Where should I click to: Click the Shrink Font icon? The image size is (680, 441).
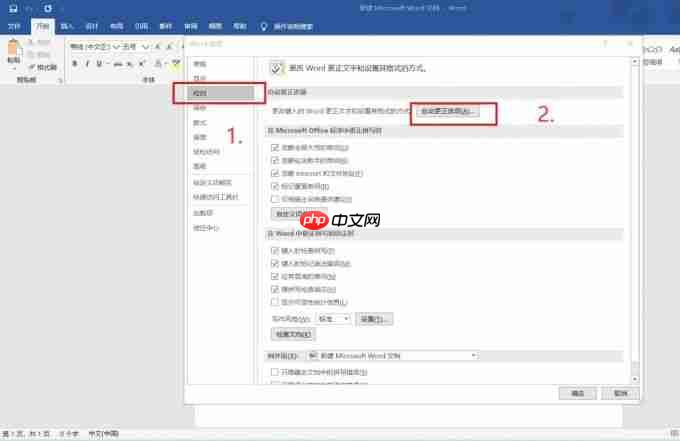(x=170, y=46)
